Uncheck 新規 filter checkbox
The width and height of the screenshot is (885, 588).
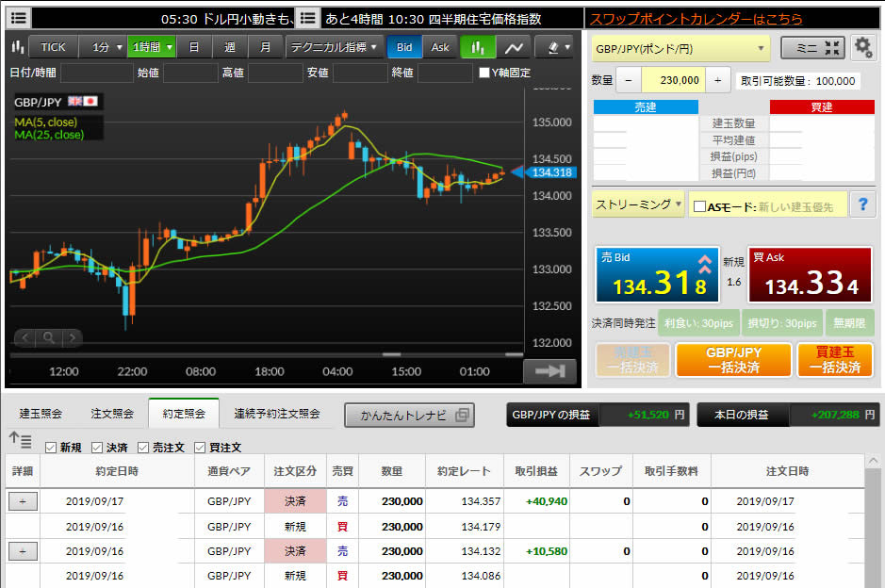coord(51,448)
